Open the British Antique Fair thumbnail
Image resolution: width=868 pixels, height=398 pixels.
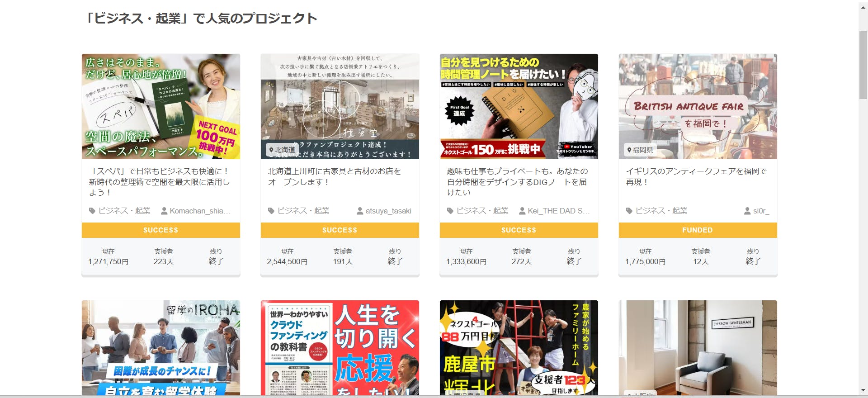698,106
